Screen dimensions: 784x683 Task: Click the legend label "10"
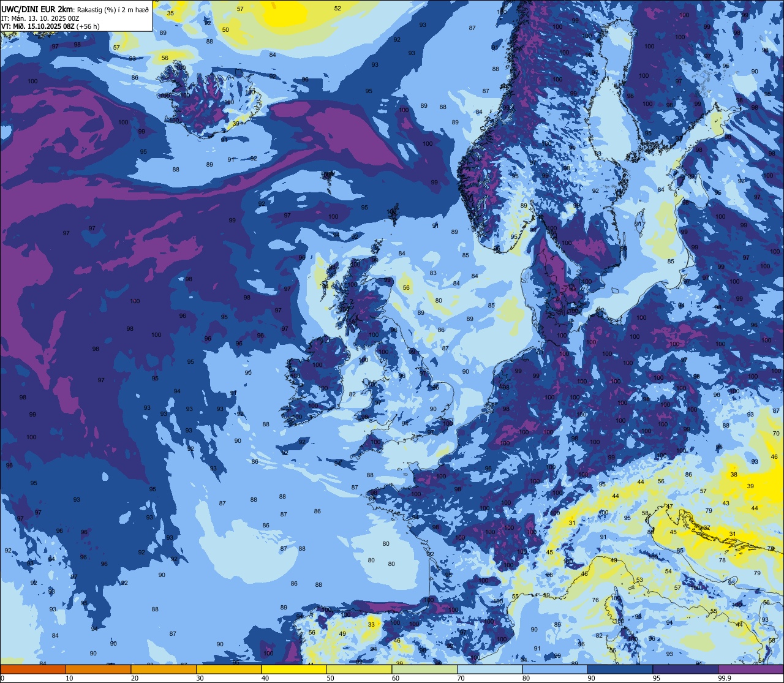tap(69, 678)
